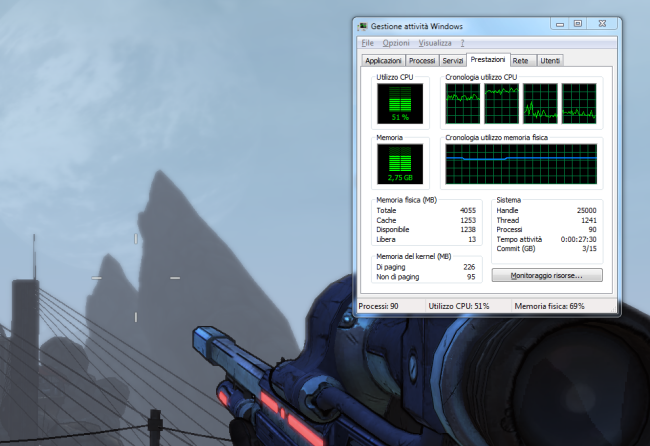Open the Opzioni menu
650x446 pixels.
coord(396,43)
